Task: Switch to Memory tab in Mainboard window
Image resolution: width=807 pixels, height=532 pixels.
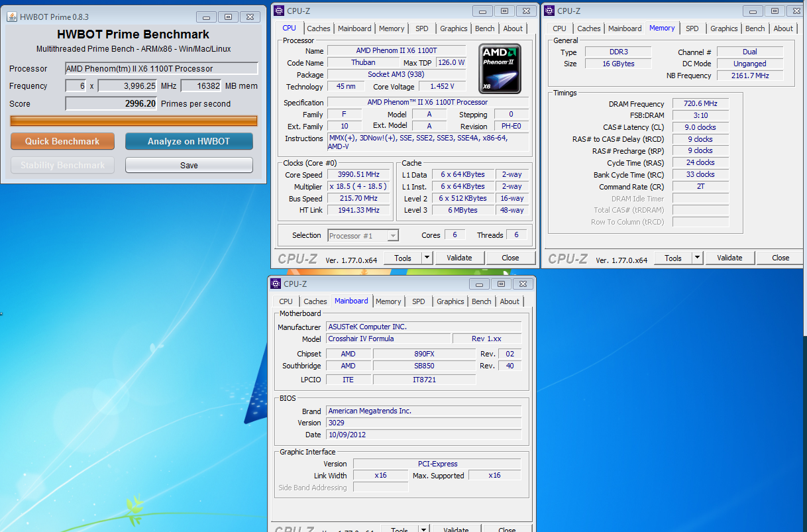Action: 388,301
